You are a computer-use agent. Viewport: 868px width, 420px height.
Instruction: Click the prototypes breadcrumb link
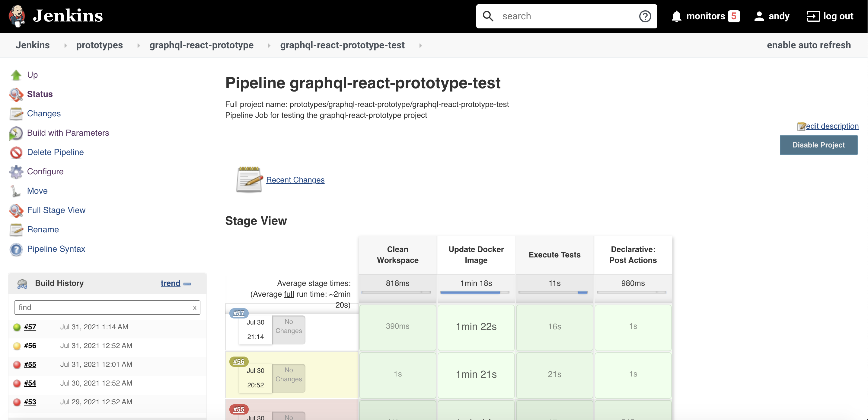click(99, 45)
